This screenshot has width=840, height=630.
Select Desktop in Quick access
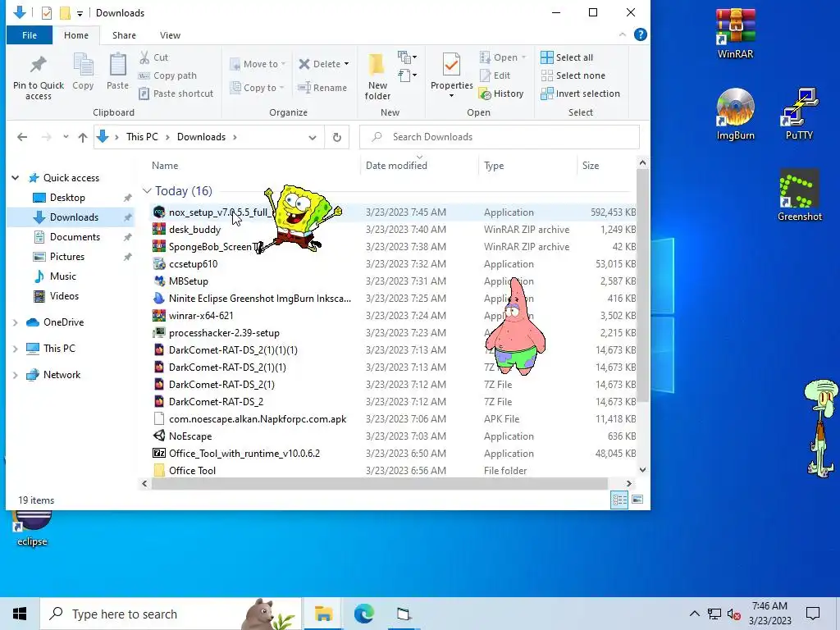tap(67, 198)
